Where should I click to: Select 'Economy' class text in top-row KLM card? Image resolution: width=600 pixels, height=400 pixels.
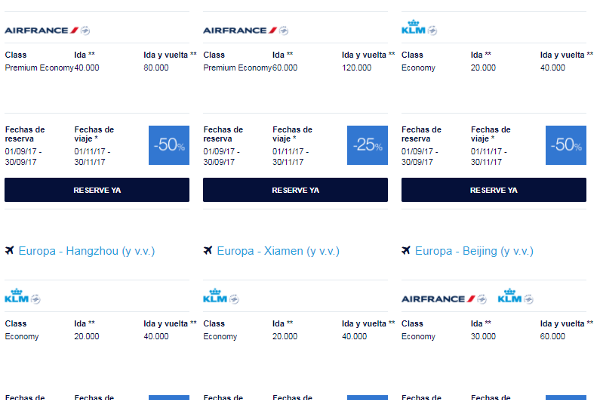[418, 68]
